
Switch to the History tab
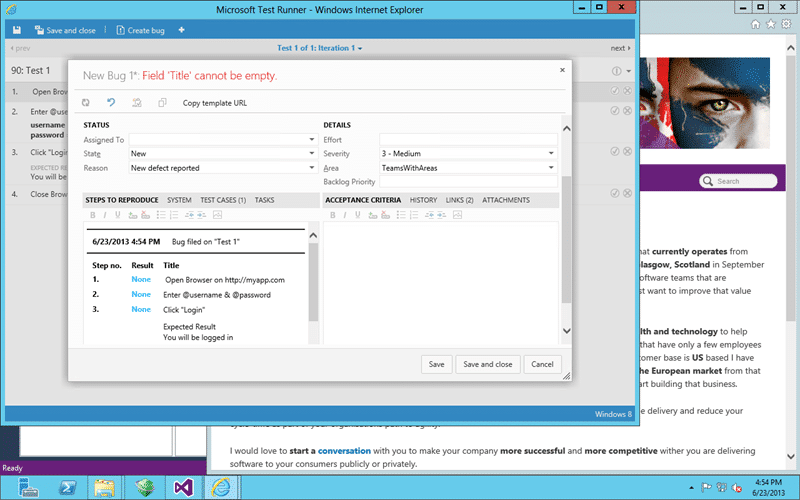[x=423, y=200]
